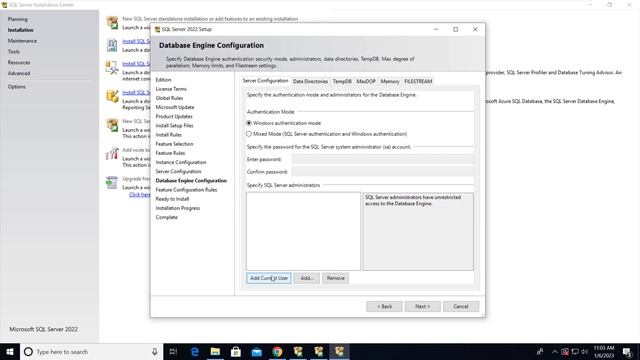Switch to the TempDB tab

342,81
